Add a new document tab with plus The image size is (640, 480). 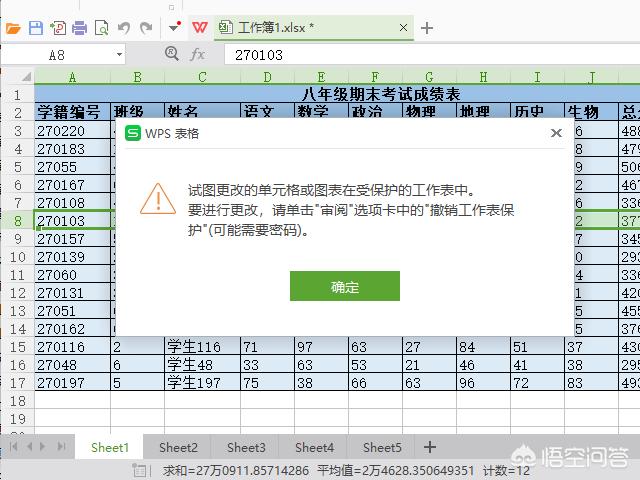tap(427, 28)
